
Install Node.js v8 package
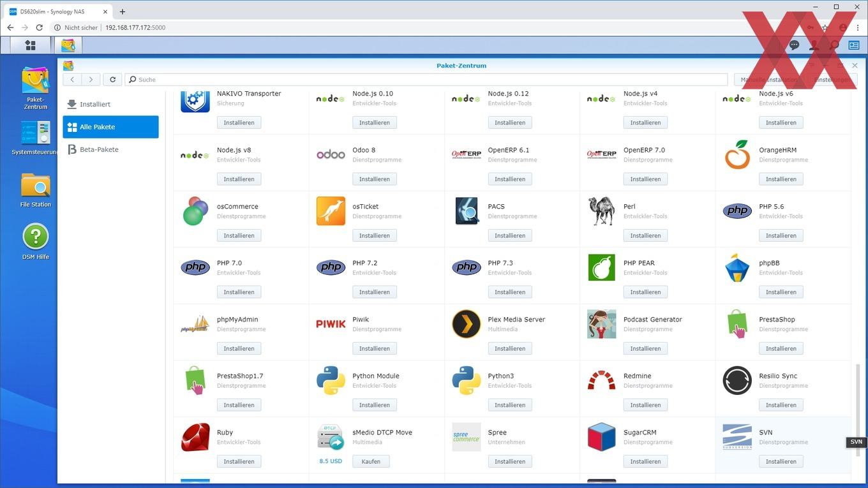pyautogui.click(x=239, y=179)
